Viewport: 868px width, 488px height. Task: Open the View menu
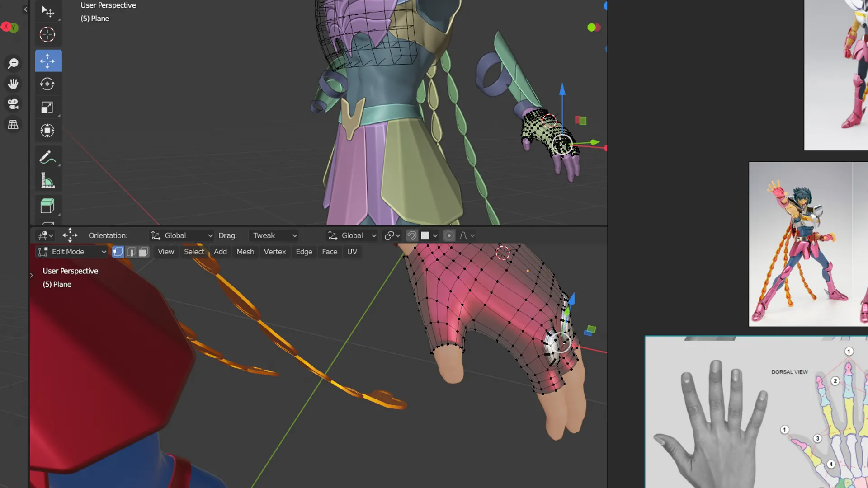166,252
